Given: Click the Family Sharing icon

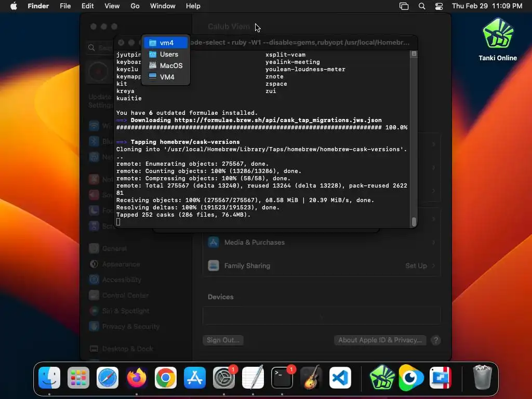Looking at the screenshot, I should point(214,265).
